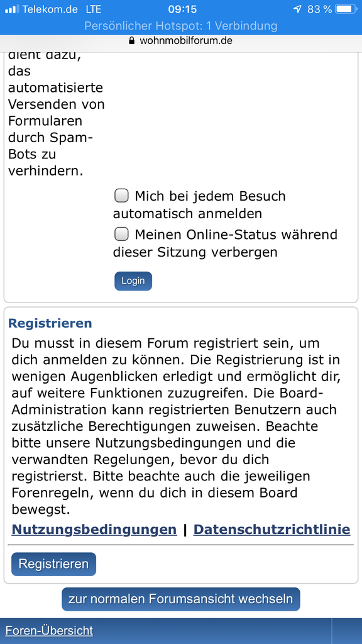362x644 pixels.
Task: Tap the right segment of bottom navigation bar
Action: point(347,631)
